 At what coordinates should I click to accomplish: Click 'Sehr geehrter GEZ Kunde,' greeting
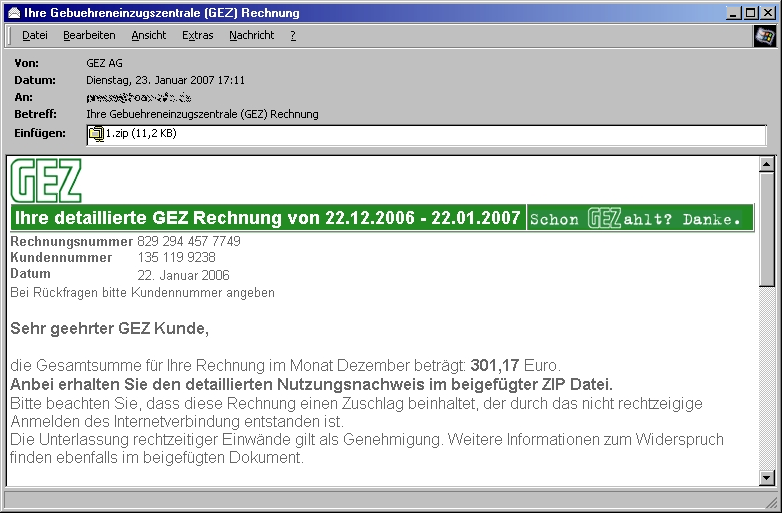point(110,329)
